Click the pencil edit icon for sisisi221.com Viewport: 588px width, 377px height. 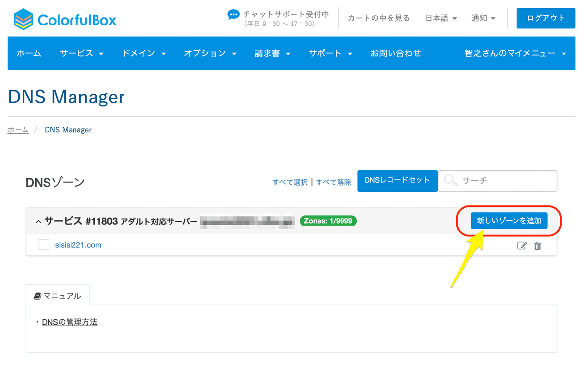click(522, 246)
